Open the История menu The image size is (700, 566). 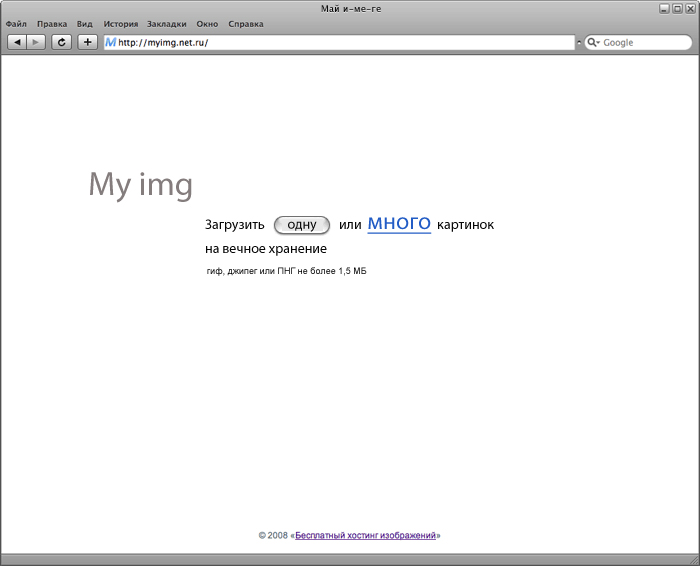pyautogui.click(x=120, y=23)
